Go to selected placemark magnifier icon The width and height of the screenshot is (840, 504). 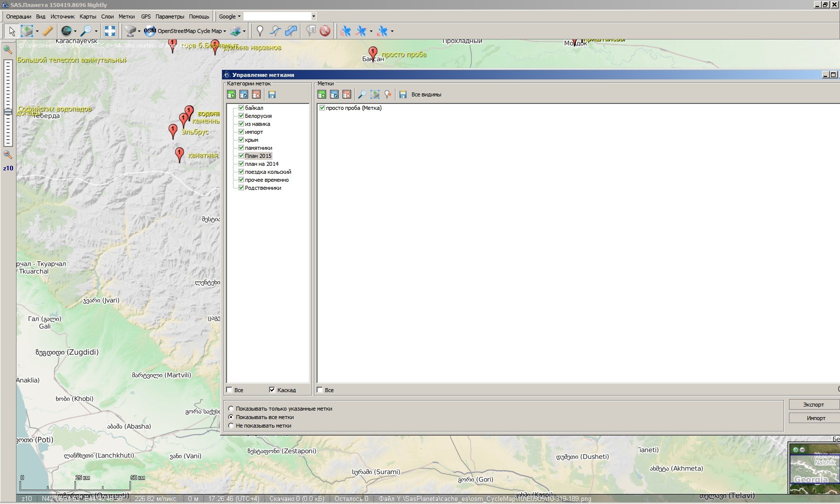[x=362, y=94]
